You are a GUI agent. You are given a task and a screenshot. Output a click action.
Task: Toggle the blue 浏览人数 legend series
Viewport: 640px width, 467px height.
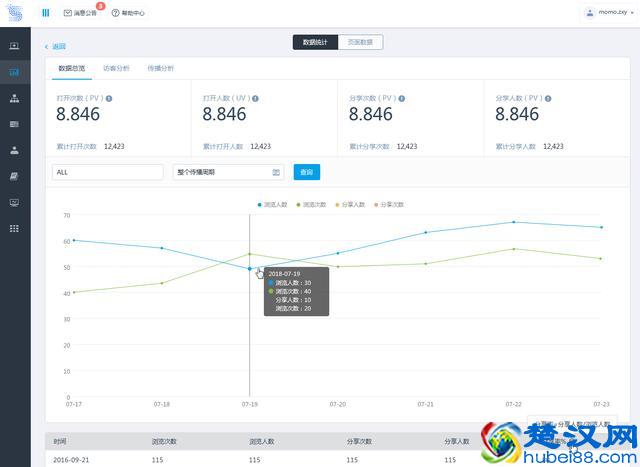pos(273,204)
